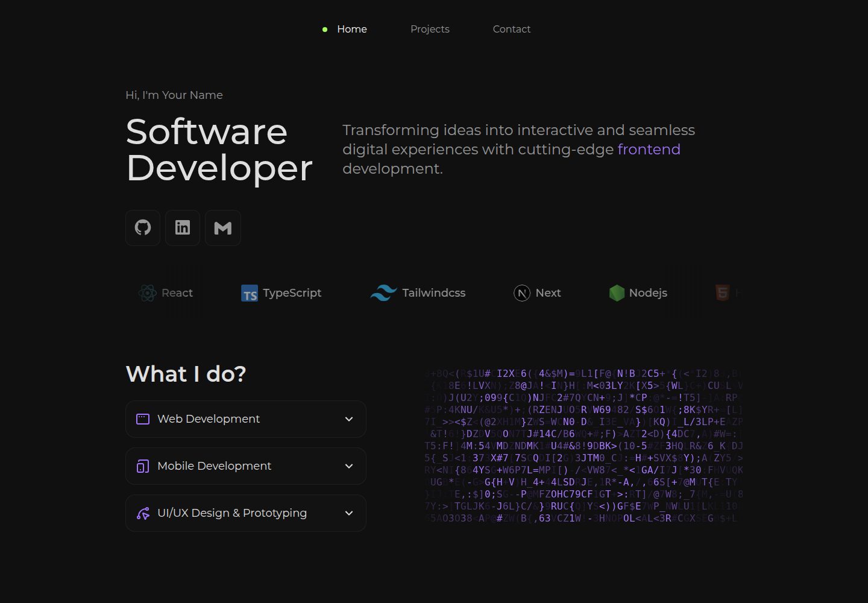Click the Mobile Development device icon

(x=143, y=466)
